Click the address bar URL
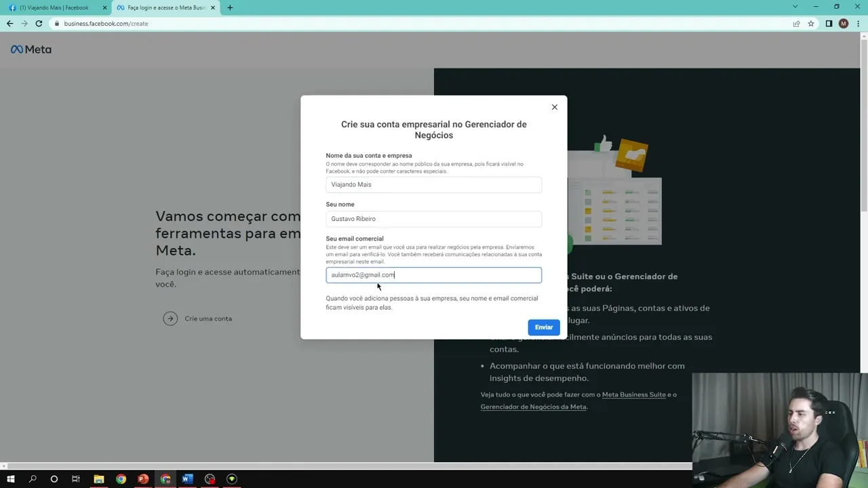This screenshot has height=488, width=868. 106,24
